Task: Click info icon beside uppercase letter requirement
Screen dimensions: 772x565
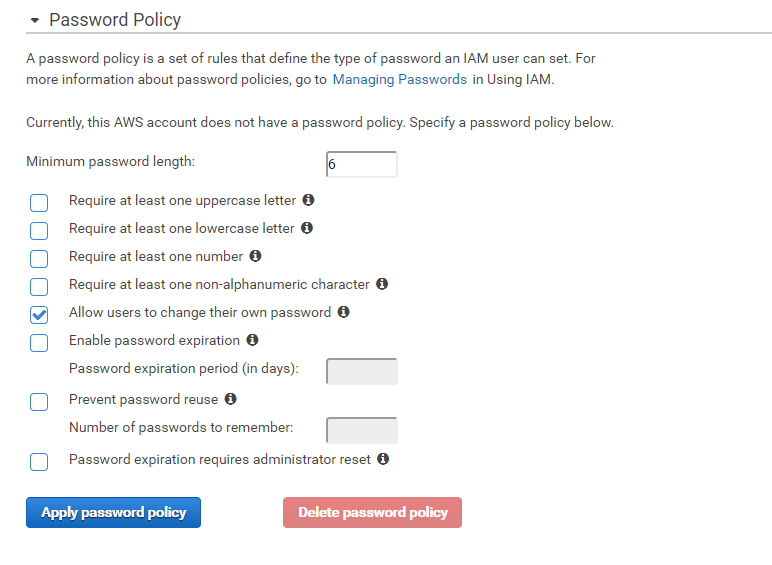Action: click(x=308, y=200)
